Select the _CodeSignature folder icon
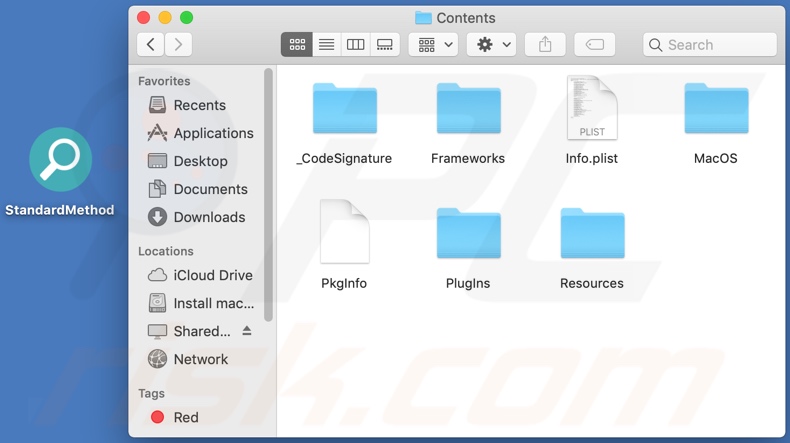This screenshot has height=443, width=790. [345, 108]
